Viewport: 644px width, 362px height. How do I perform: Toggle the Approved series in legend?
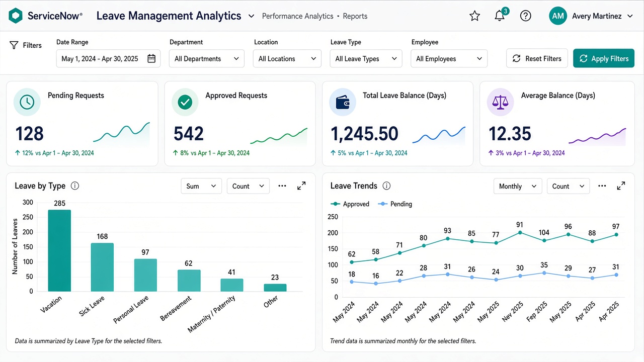pyautogui.click(x=350, y=204)
